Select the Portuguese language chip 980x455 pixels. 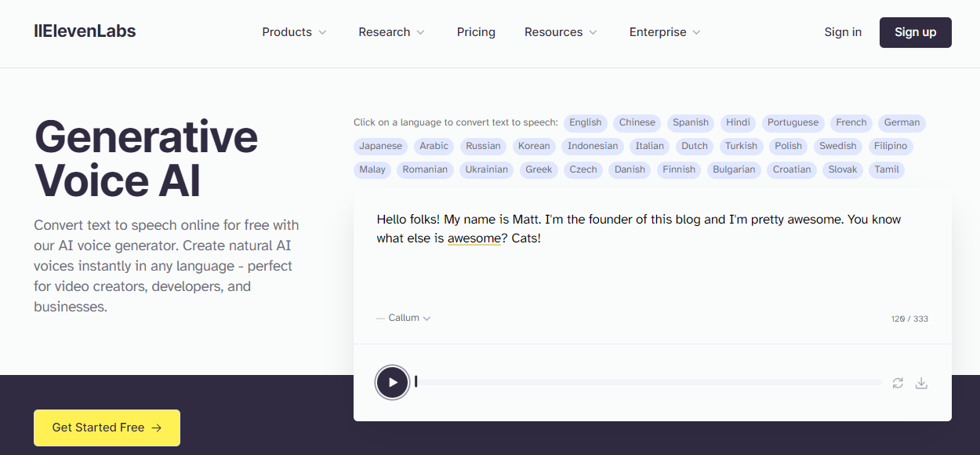pyautogui.click(x=793, y=122)
